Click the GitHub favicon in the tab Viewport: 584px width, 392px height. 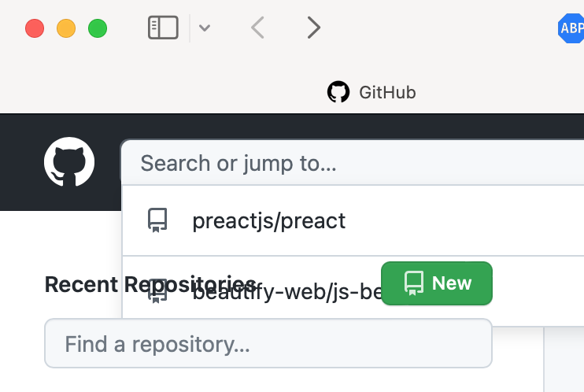[338, 92]
